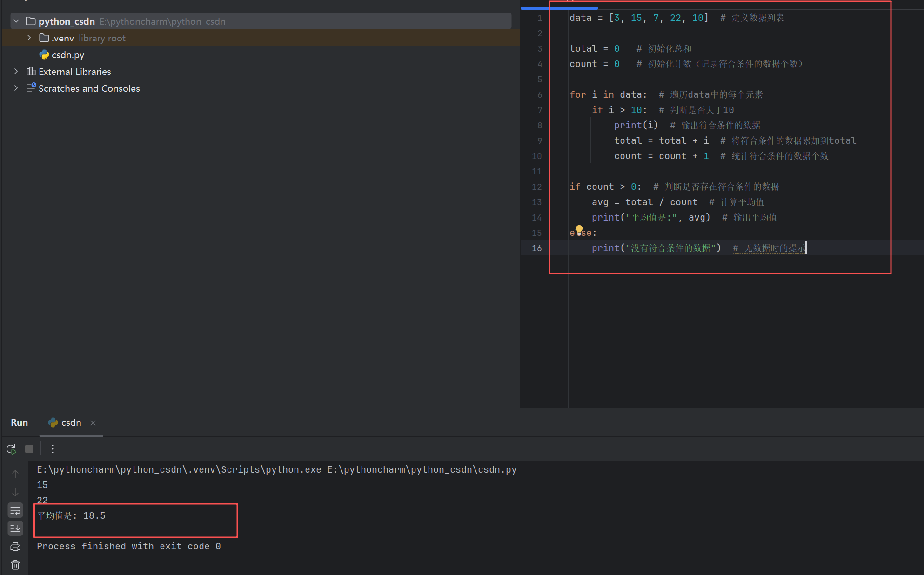Click the csdn.py path link in console

422,470
